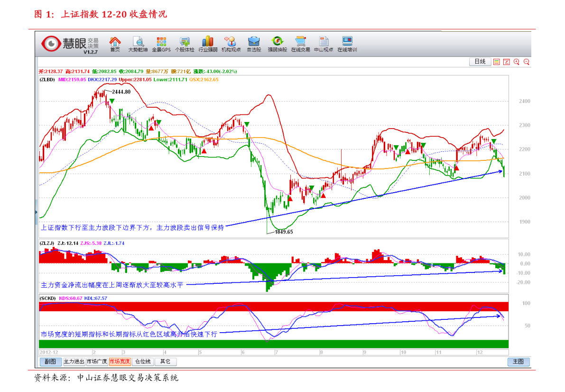
Task: Open the indicator lines list icon
Action: 496,62
